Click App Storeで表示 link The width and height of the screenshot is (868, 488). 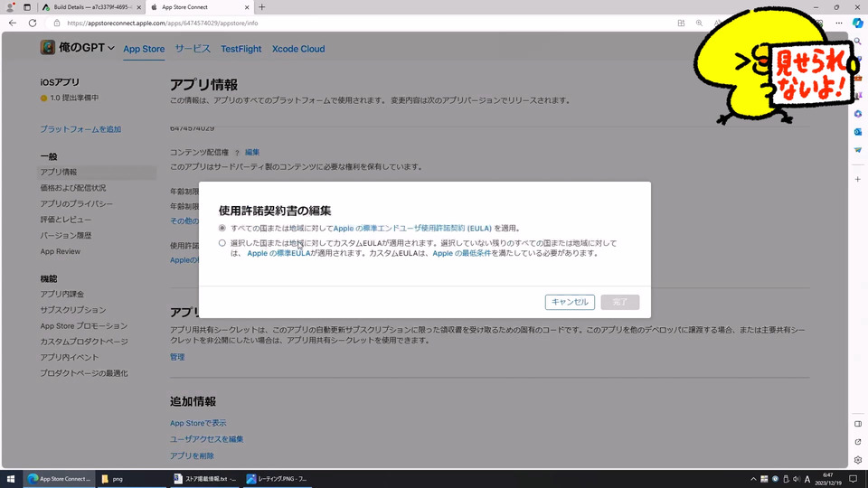198,423
